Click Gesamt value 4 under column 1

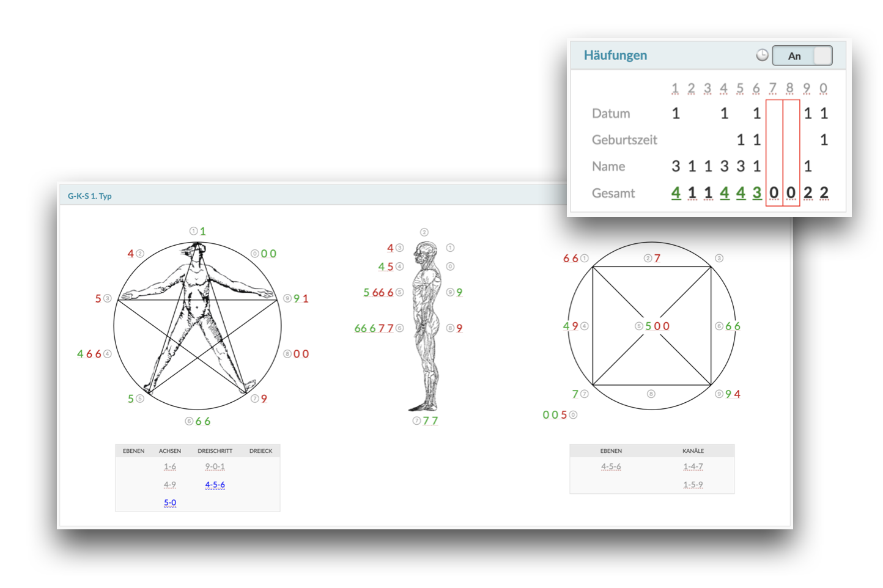click(x=676, y=193)
